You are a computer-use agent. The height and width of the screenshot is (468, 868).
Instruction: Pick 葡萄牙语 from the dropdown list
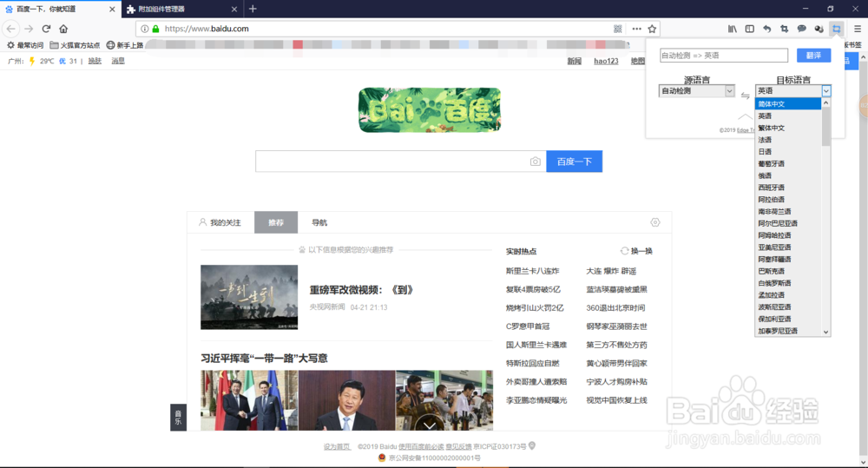pyautogui.click(x=788, y=164)
